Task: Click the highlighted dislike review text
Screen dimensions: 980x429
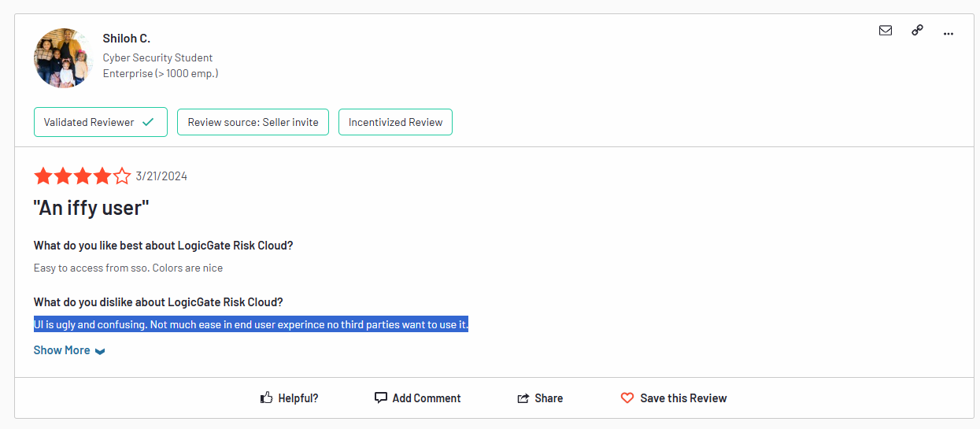Action: [x=251, y=324]
